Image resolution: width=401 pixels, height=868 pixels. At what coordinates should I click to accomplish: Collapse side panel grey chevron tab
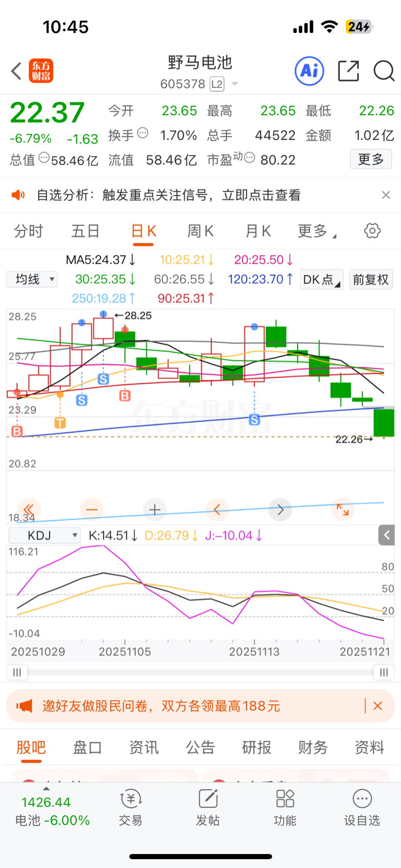click(x=386, y=535)
